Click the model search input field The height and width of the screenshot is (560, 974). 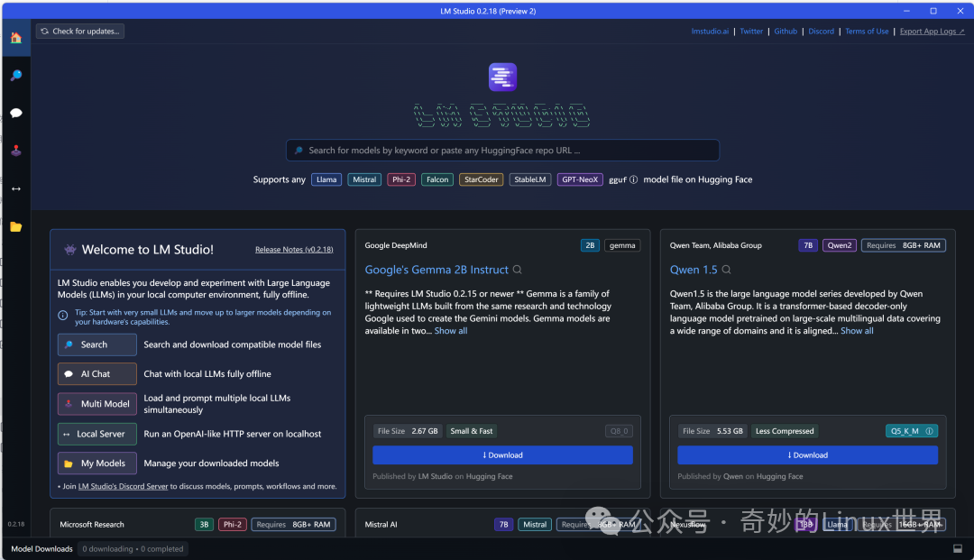point(502,151)
